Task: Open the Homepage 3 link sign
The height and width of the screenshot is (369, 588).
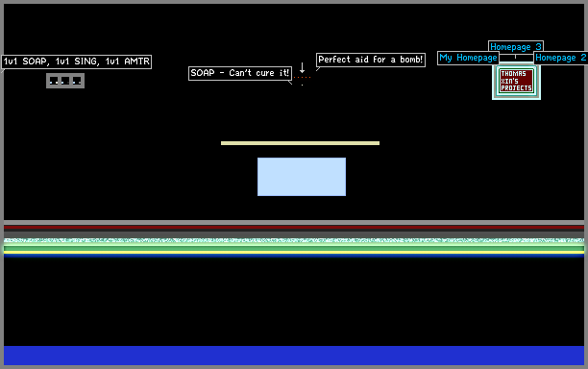Action: point(516,47)
